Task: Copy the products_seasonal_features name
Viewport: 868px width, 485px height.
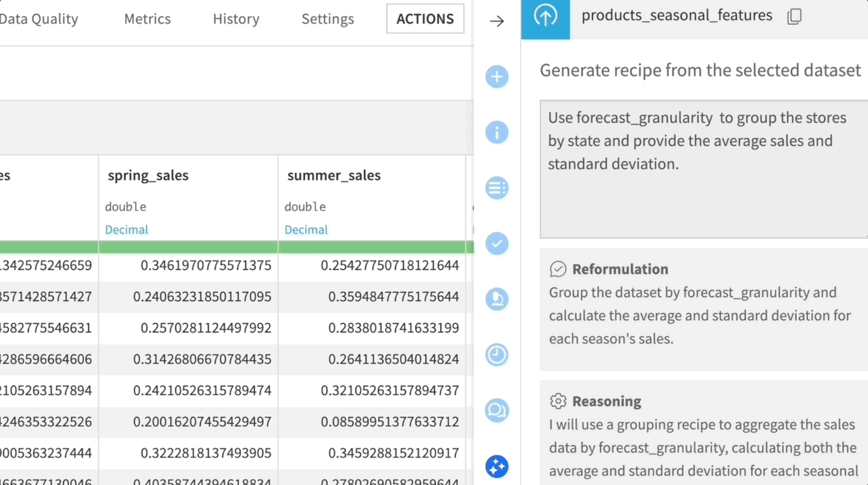Action: (794, 16)
